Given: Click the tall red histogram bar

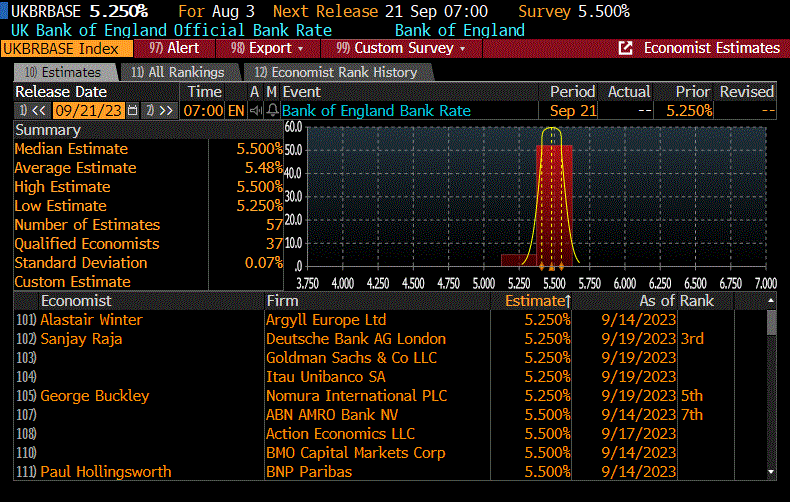Looking at the screenshot, I should [554, 205].
